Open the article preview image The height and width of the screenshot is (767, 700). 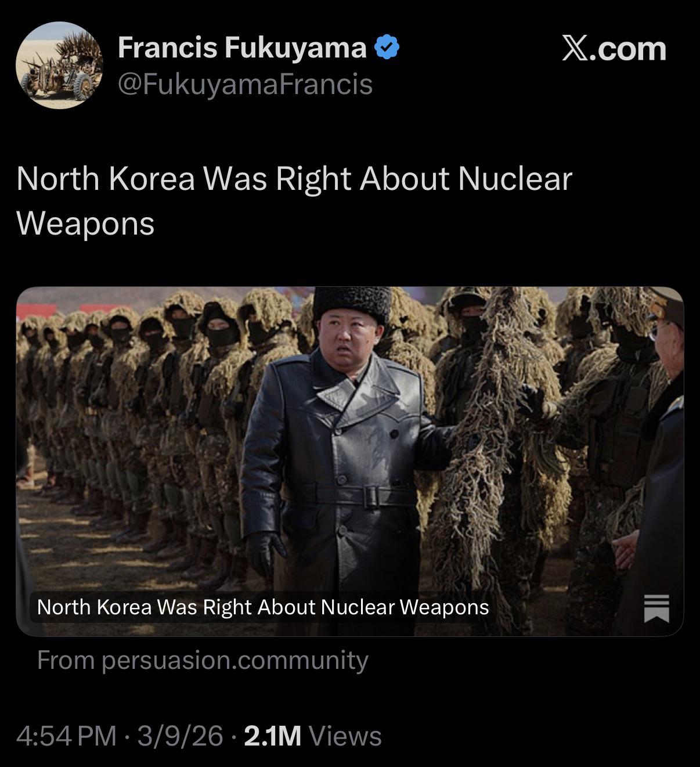pyautogui.click(x=350, y=462)
